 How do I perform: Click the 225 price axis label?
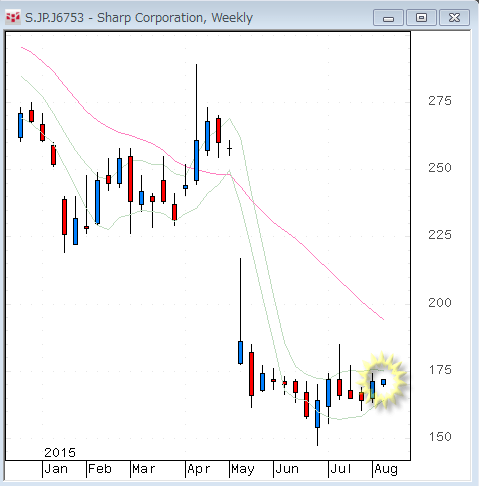[440, 235]
